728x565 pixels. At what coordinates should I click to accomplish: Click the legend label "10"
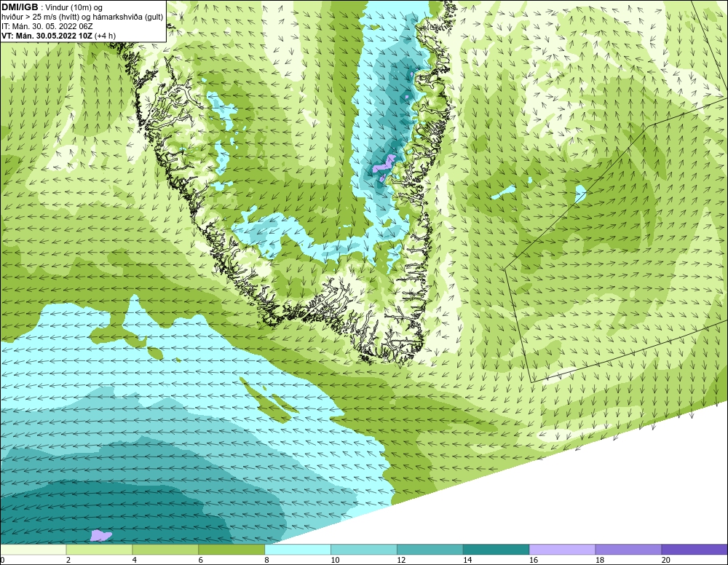(x=335, y=560)
